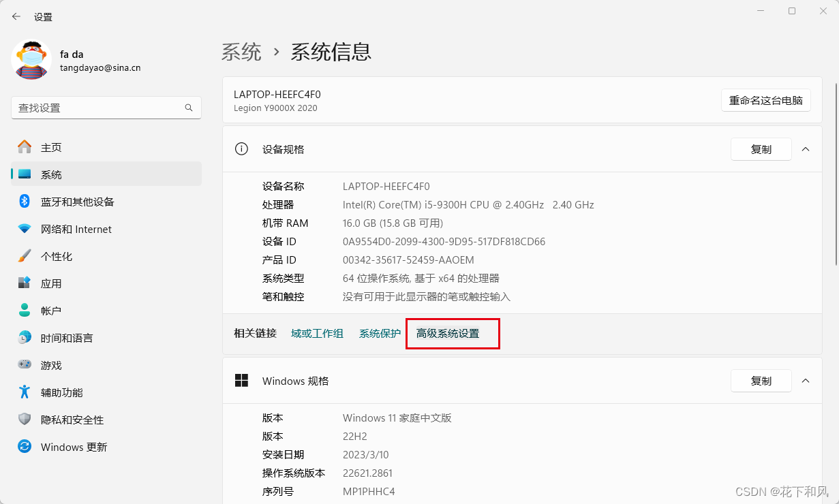Go to 网络和 Internet settings
Image resolution: width=839 pixels, height=504 pixels.
point(106,229)
